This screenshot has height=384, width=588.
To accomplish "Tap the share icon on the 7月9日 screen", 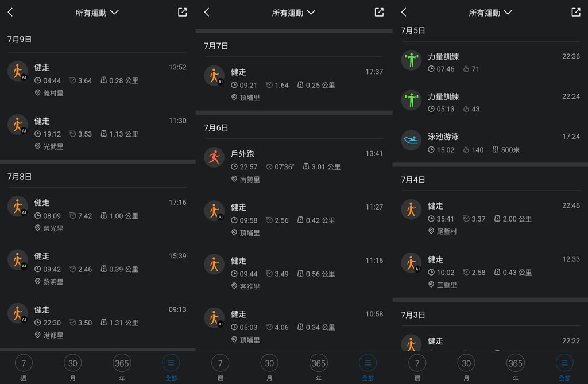I will click(x=183, y=12).
